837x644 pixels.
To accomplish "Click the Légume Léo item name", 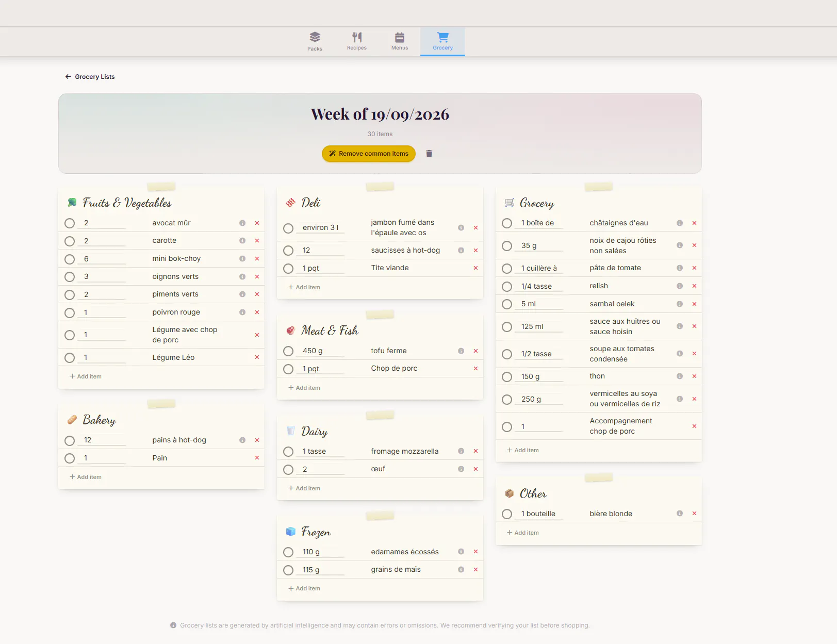I will coord(173,357).
